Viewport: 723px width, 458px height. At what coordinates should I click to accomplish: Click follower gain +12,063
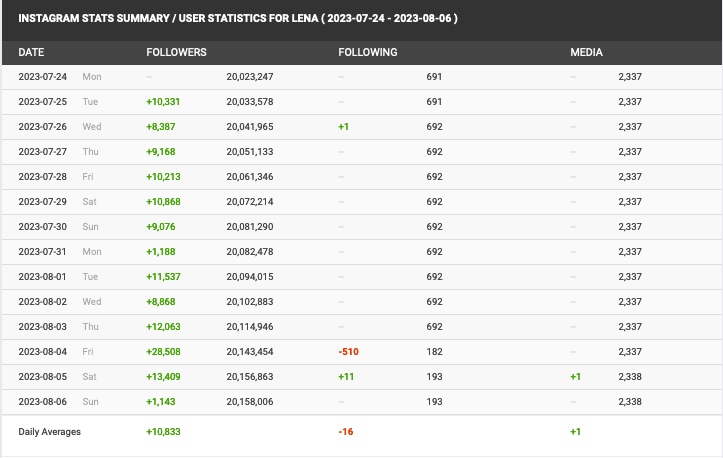point(163,327)
